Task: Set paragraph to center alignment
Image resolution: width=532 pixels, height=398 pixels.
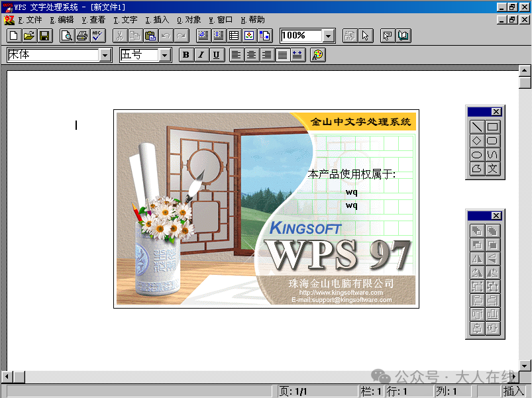Action: click(252, 55)
